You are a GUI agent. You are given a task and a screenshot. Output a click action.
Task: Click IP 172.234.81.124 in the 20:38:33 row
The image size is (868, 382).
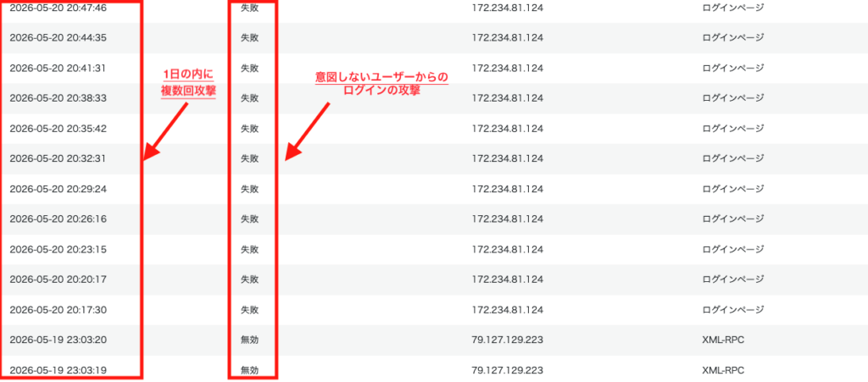(507, 98)
